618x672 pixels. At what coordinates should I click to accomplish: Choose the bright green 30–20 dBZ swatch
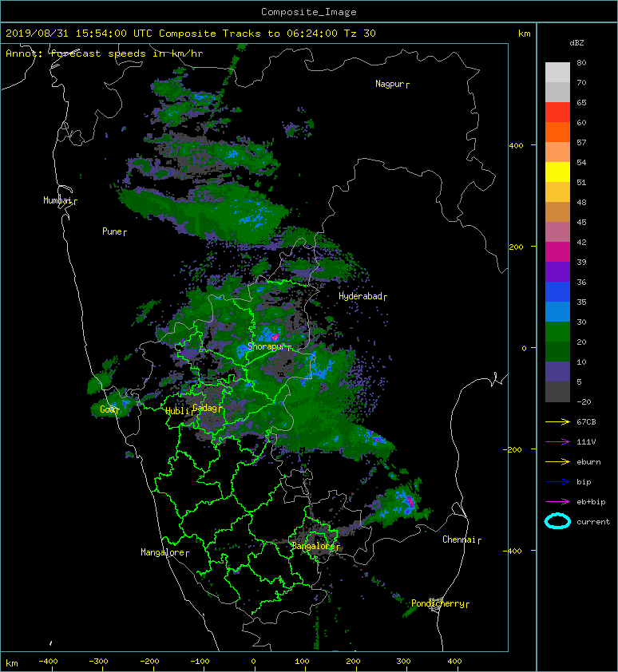[x=557, y=332]
